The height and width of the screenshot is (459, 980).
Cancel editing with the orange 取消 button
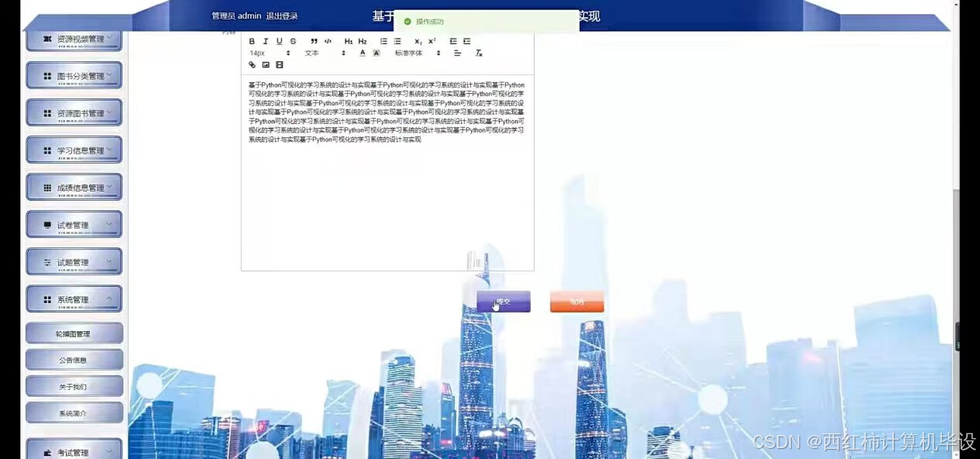click(x=577, y=302)
